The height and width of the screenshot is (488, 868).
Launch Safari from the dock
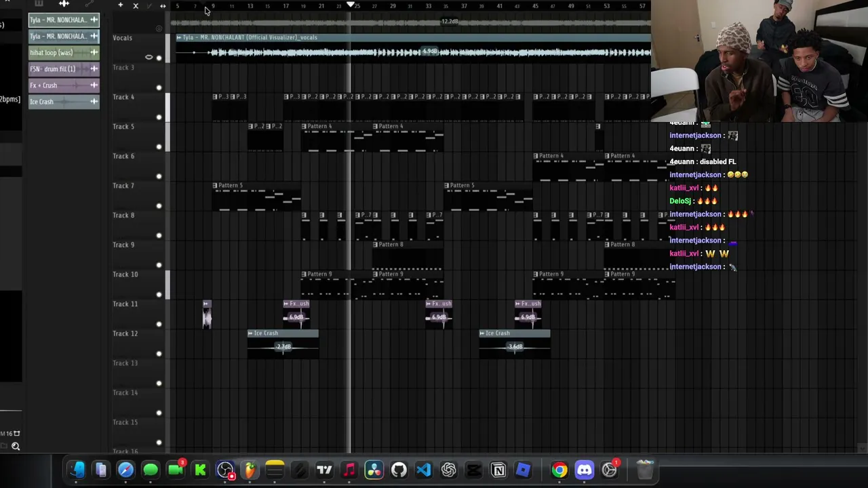click(x=125, y=470)
